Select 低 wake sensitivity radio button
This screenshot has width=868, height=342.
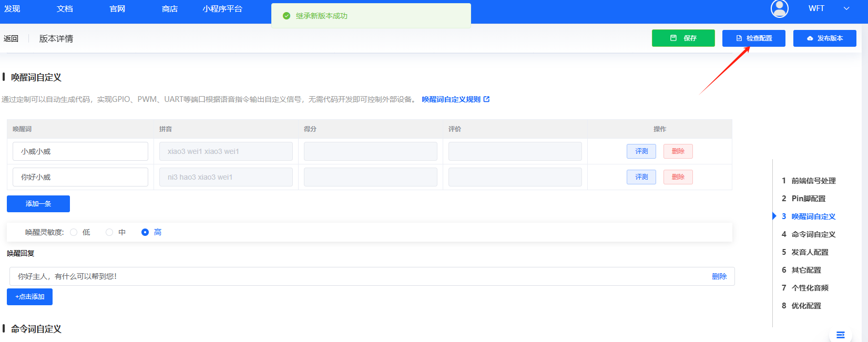74,232
